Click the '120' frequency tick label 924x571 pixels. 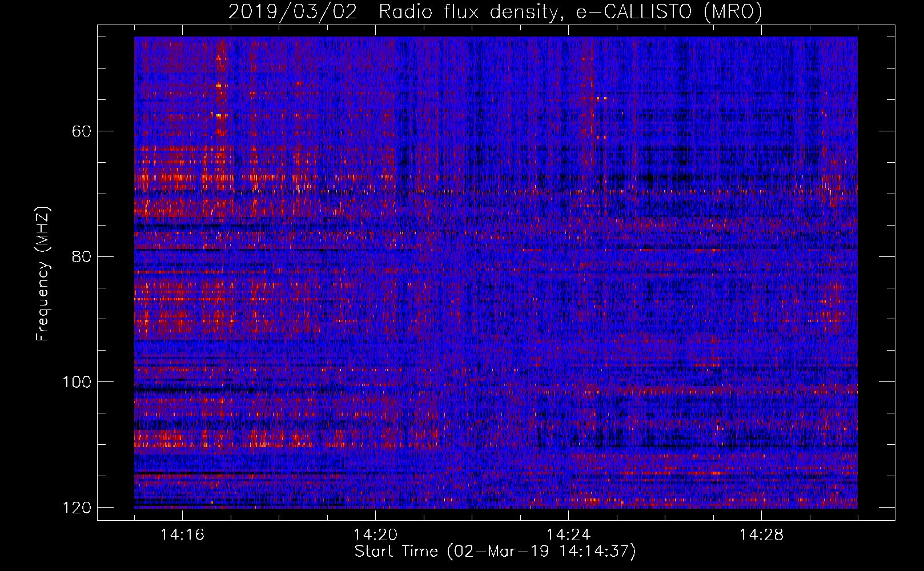click(77, 507)
